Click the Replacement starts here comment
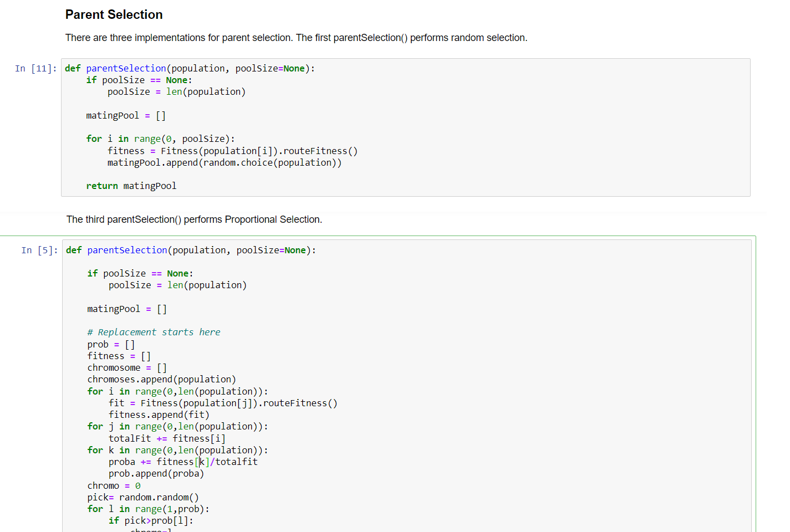This screenshot has height=532, width=790. tap(153, 332)
